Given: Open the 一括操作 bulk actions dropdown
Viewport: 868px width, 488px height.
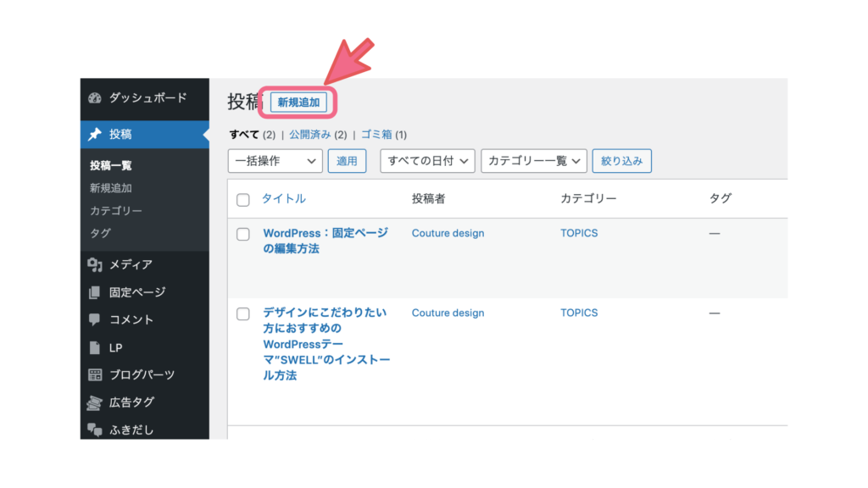Looking at the screenshot, I should 275,161.
